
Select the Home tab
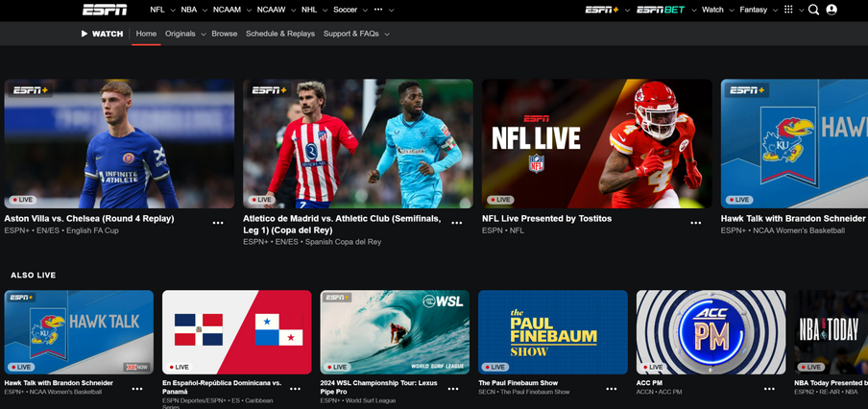pos(146,34)
